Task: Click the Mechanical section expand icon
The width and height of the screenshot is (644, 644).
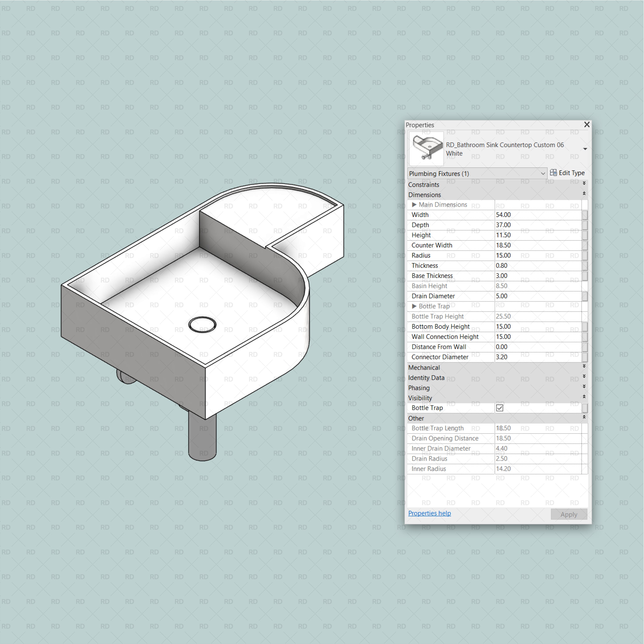Action: click(x=583, y=368)
